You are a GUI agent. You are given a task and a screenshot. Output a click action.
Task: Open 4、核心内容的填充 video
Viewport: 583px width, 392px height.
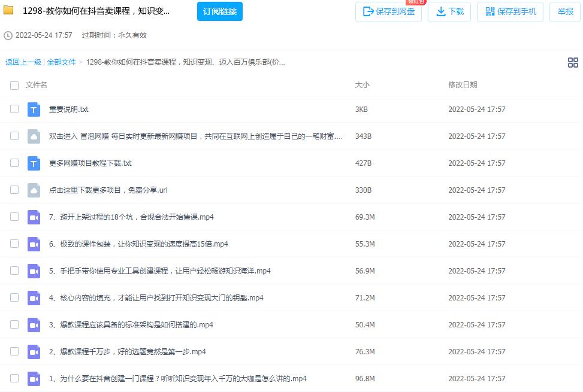(x=156, y=298)
